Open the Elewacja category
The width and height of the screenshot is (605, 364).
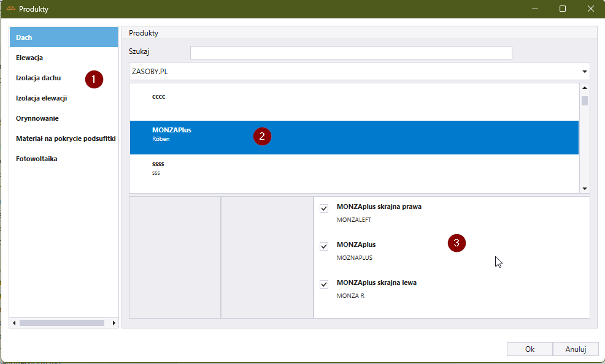[x=29, y=58]
